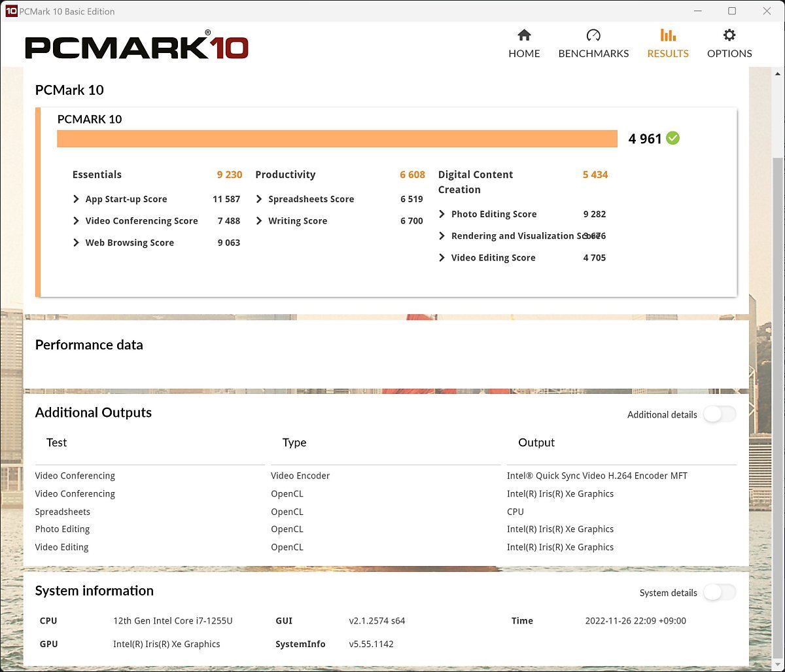785x672 pixels.
Task: Click the PCMARK 10 result card title
Action: tap(90, 119)
